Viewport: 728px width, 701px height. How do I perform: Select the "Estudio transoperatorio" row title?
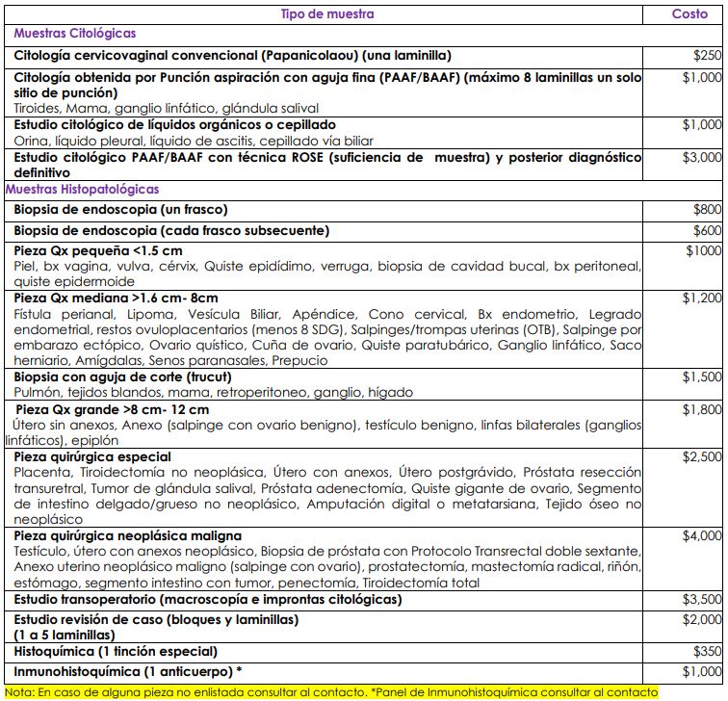207,599
